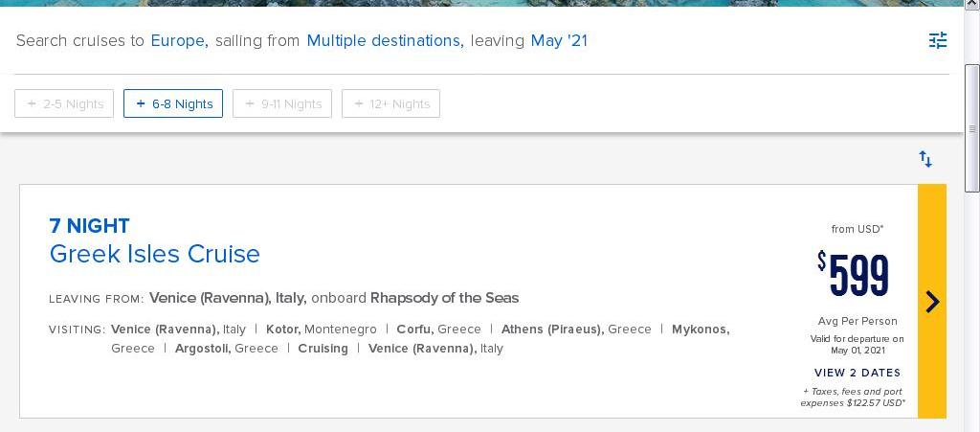The height and width of the screenshot is (432, 980).
Task: Open cruise details via yellow chevron arrow
Action: coord(932,302)
